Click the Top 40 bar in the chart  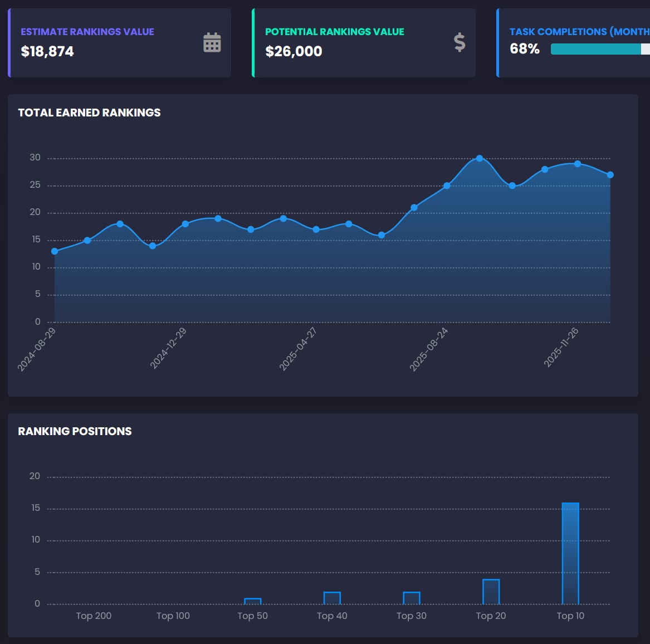click(332, 598)
